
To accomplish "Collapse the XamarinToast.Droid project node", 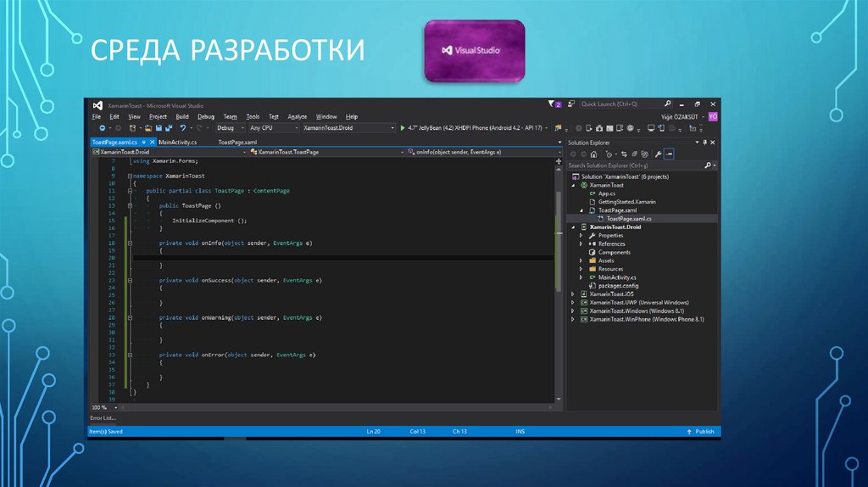I will click(x=573, y=227).
